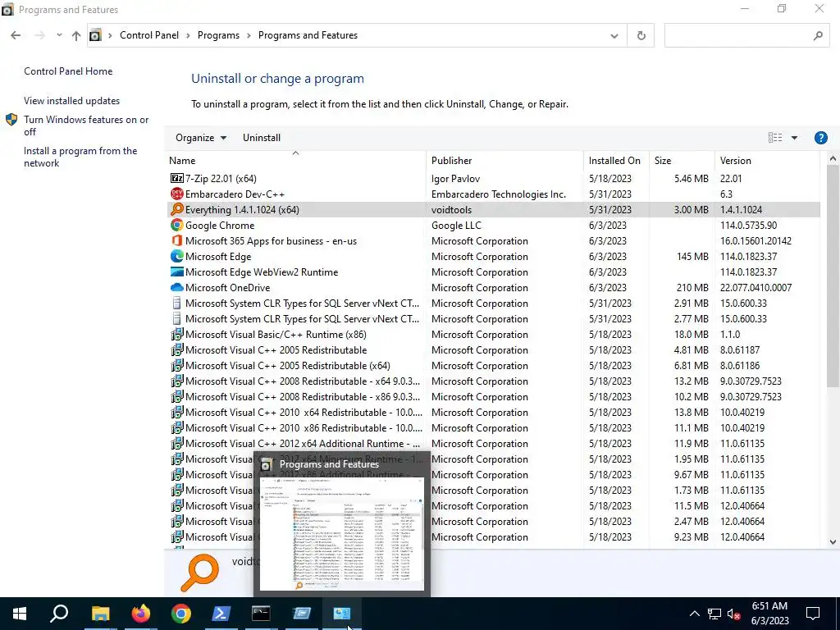Click version 114.0.5735.90 cell
840x630 pixels.
pos(748,226)
